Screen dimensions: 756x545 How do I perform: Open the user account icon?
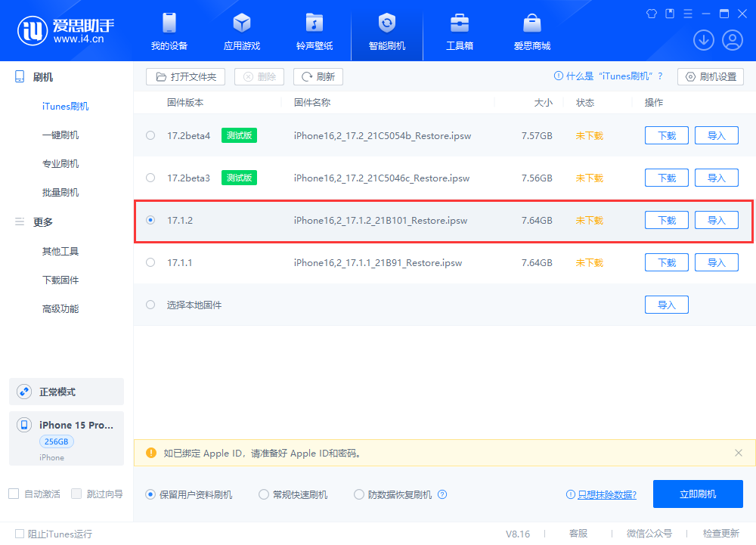[731, 39]
